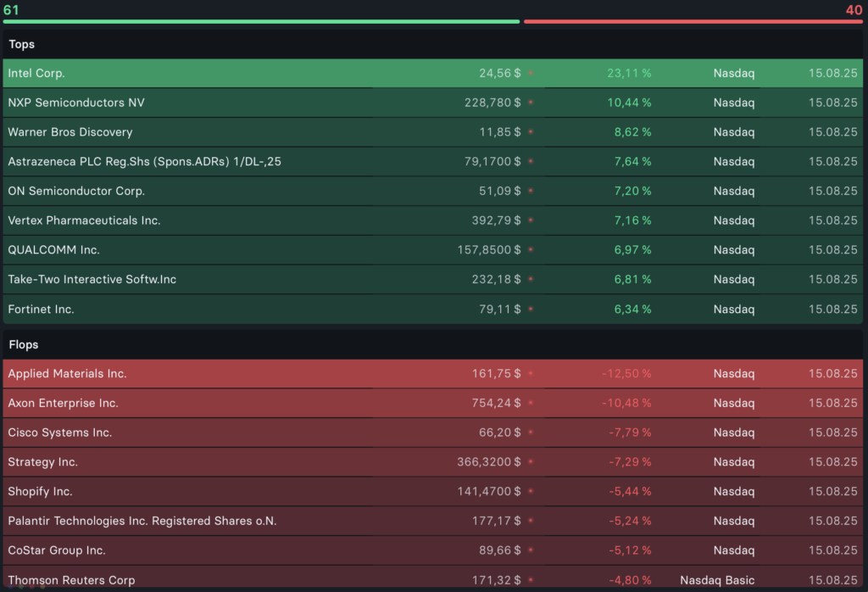This screenshot has width=868, height=592.
Task: Click CoStar's -5,12 % change
Action: pos(631,550)
